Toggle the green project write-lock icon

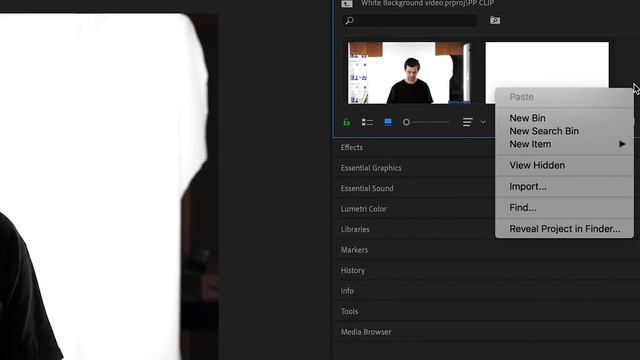[x=347, y=122]
